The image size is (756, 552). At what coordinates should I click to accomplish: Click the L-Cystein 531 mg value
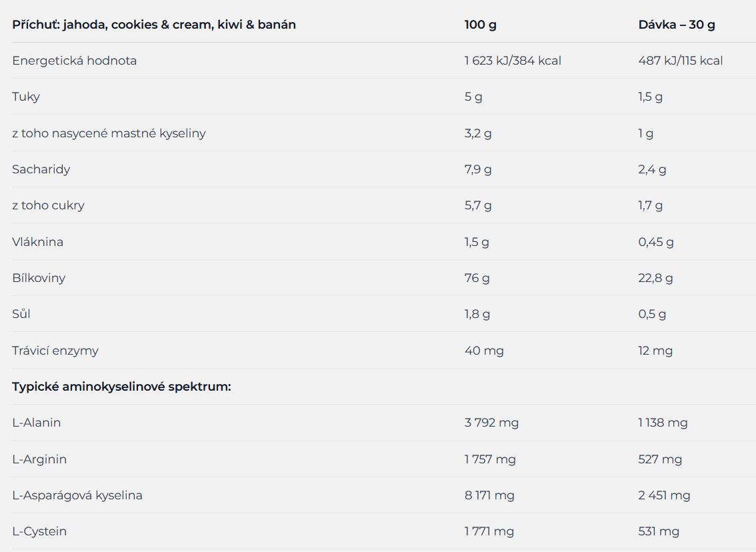(659, 531)
